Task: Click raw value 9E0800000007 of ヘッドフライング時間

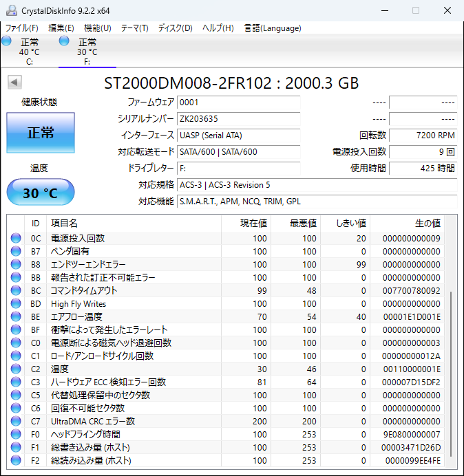Action: (x=412, y=434)
